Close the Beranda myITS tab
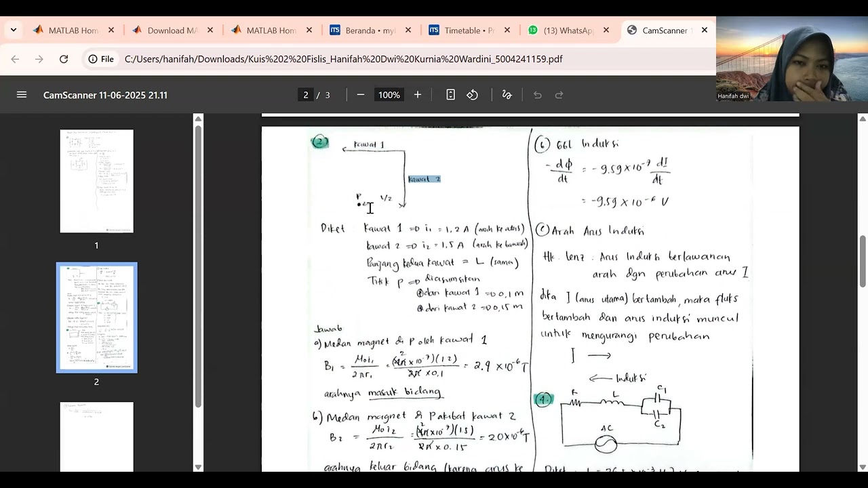This screenshot has height=488, width=868. 408,30
